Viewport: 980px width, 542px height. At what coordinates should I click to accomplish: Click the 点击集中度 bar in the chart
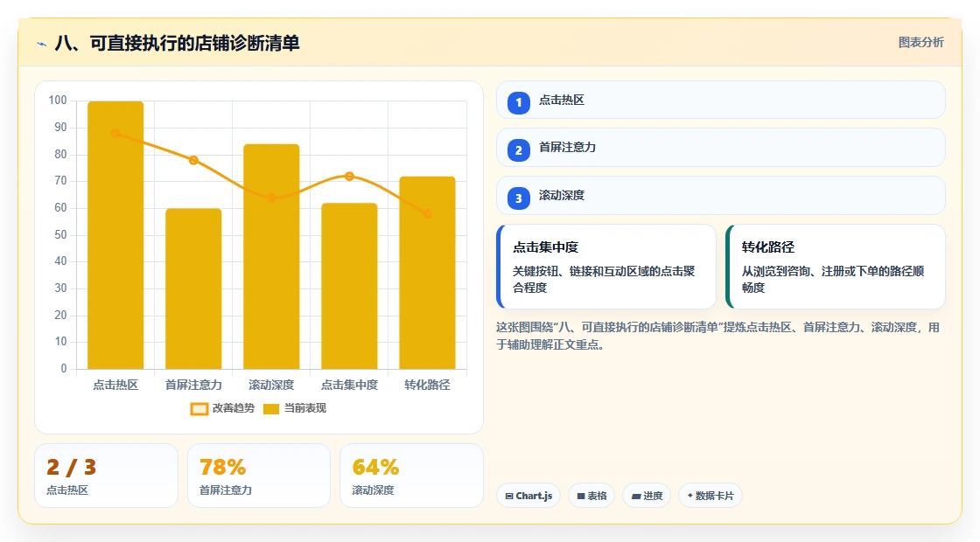[x=349, y=286]
